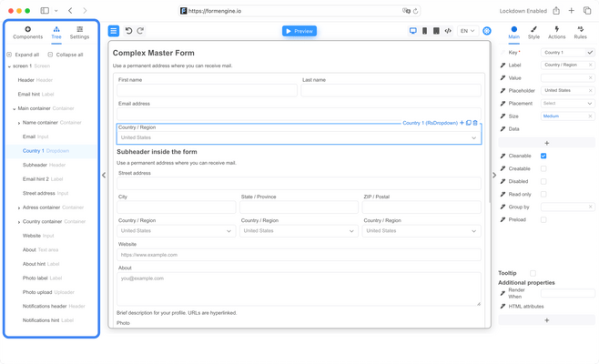Select Street address in the tree
The width and height of the screenshot is (599, 364).
(x=39, y=193)
